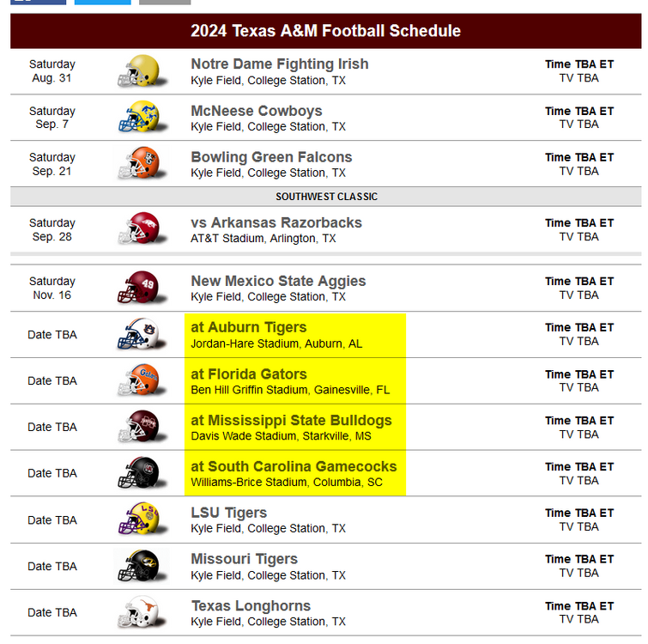Image resolution: width=648 pixels, height=644 pixels.
Task: Open the "vs Arkansas Razorbacks" matchup link
Action: [x=276, y=222]
